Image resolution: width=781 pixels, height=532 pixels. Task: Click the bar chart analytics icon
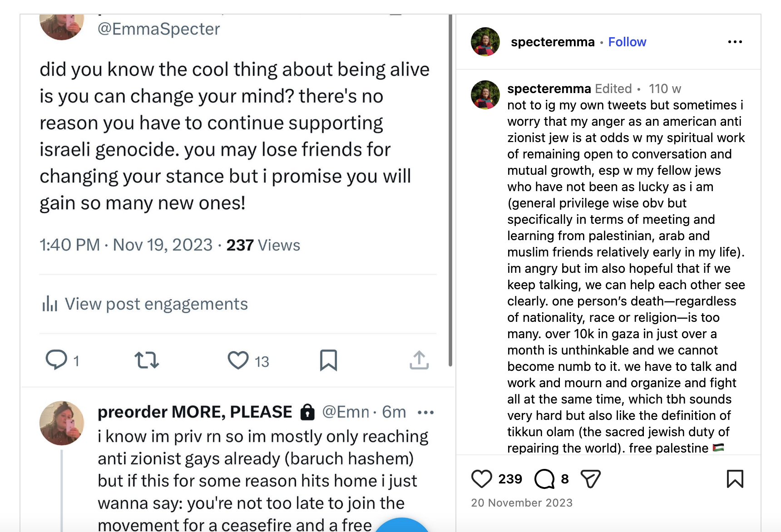[49, 304]
